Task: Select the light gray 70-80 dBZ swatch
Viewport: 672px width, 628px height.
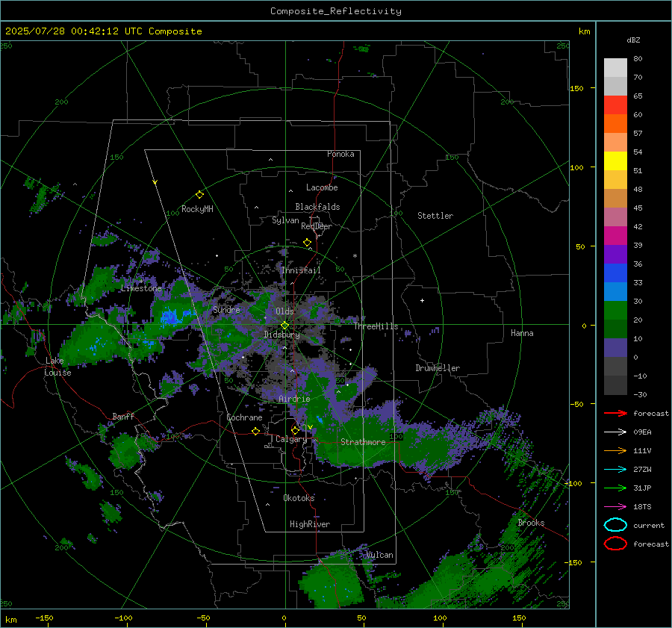Action: [x=615, y=68]
